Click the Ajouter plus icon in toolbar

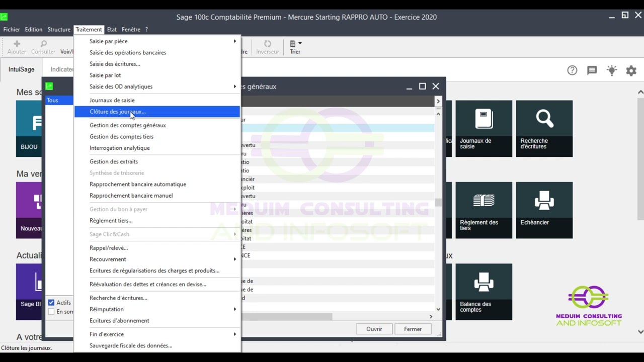(17, 44)
